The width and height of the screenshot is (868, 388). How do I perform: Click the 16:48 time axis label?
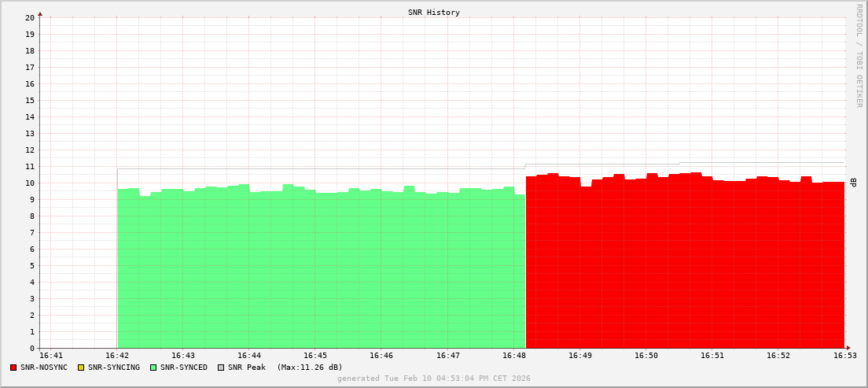[513, 357]
